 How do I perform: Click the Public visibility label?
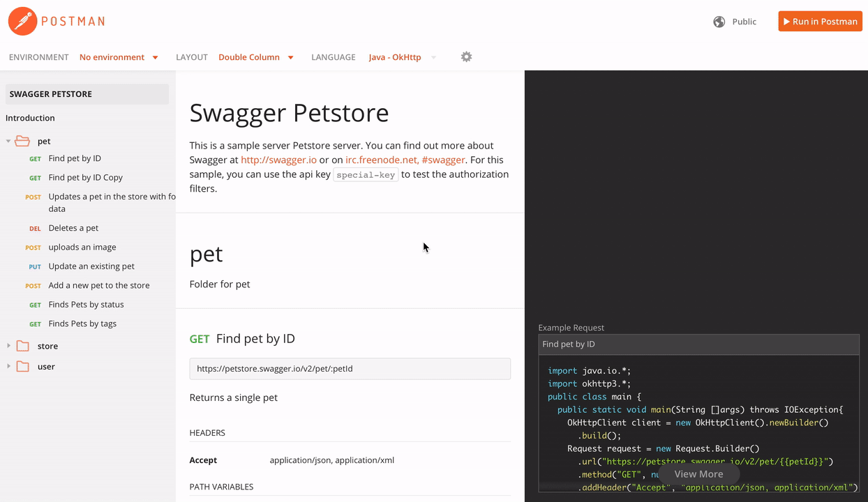pyautogui.click(x=744, y=22)
